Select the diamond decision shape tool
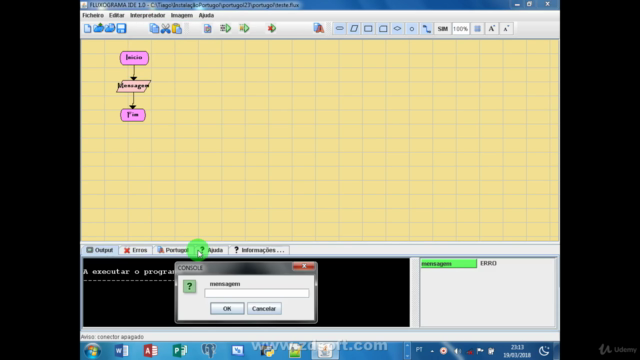Screen dimensions: 640x360 (x=397, y=29)
